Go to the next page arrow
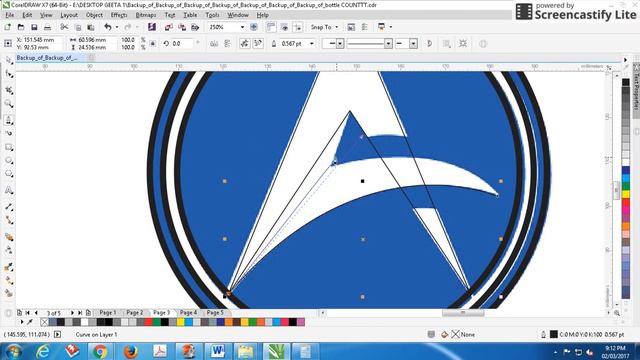Image resolution: width=640 pixels, height=360 pixels. tap(72, 313)
